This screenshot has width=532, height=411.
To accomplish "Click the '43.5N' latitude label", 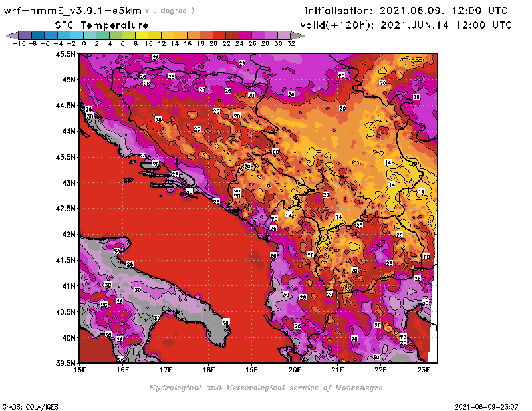I will point(65,157).
